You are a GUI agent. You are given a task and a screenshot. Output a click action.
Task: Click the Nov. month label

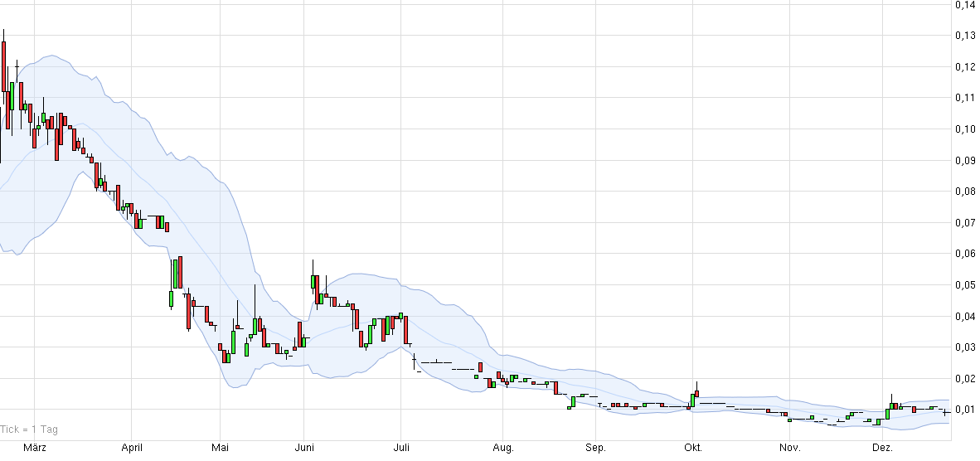[790, 448]
